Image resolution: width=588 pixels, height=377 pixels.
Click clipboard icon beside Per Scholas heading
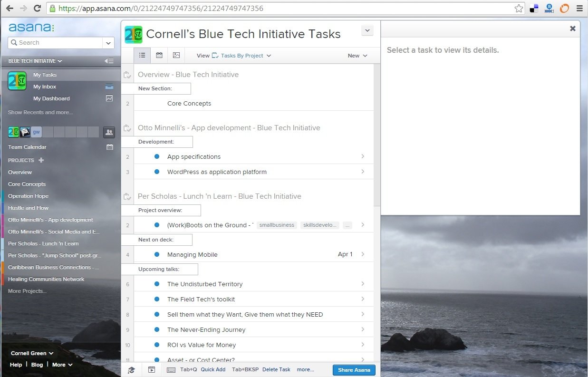[x=127, y=196]
